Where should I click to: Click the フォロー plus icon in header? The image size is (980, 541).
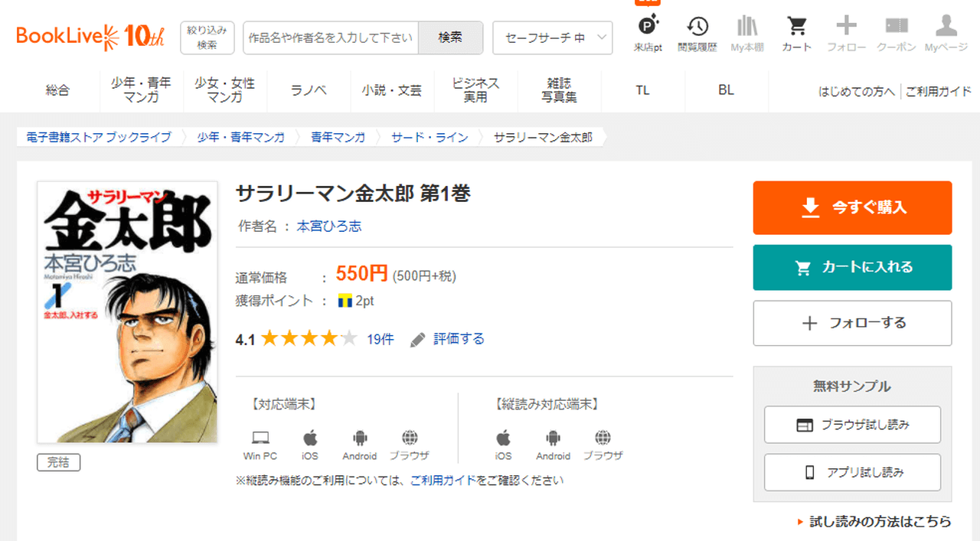[846, 28]
